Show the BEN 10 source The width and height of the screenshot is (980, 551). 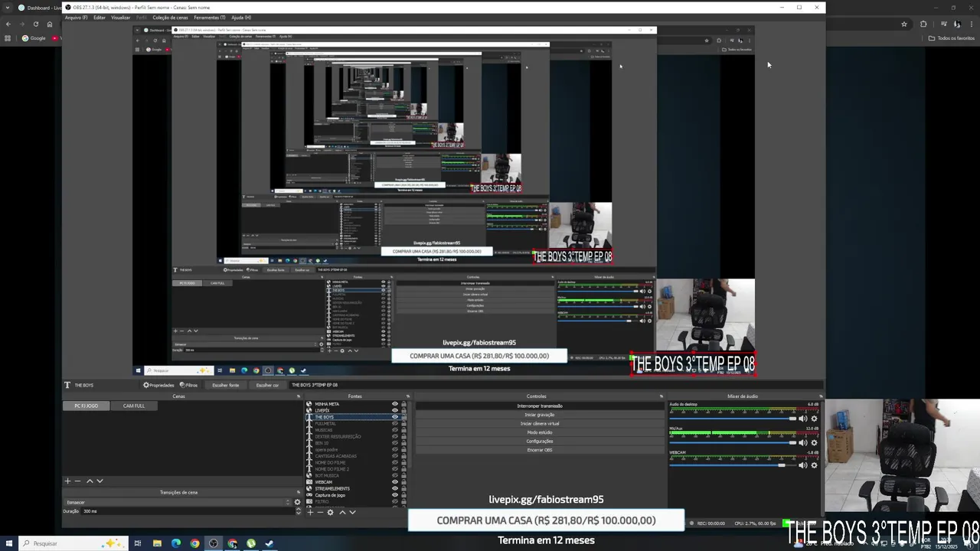click(395, 443)
